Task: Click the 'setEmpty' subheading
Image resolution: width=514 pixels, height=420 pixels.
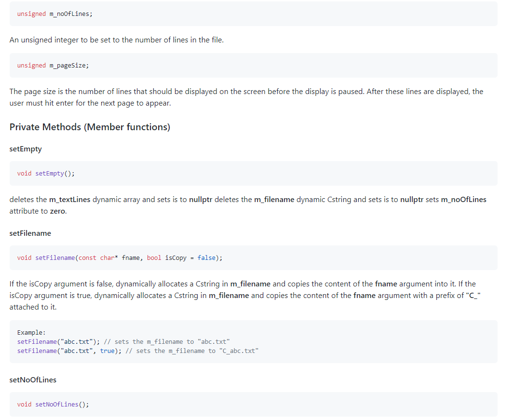Action: point(26,149)
